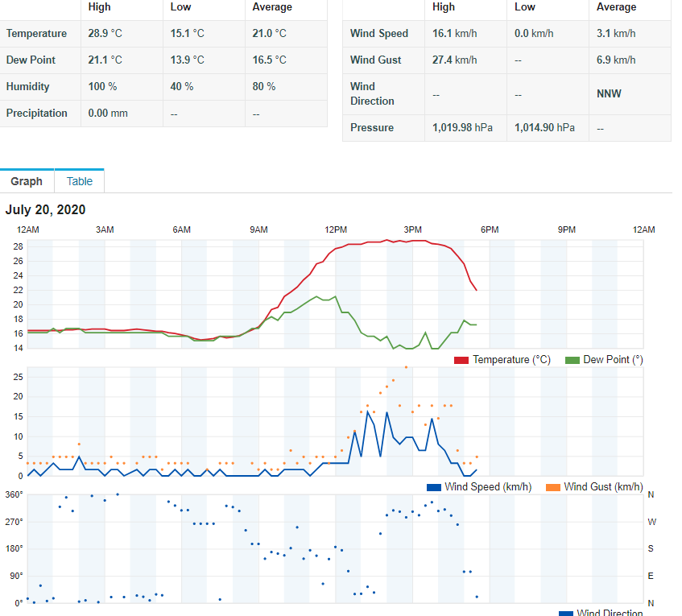Select the Wind Gust (km/h) legend label
The width and height of the screenshot is (682, 616).
tap(603, 487)
